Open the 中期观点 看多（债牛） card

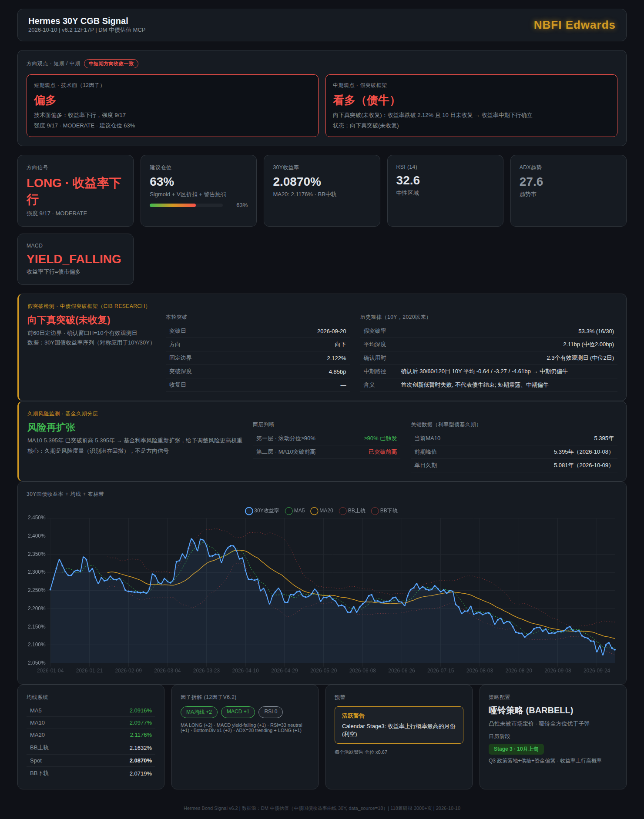click(471, 106)
